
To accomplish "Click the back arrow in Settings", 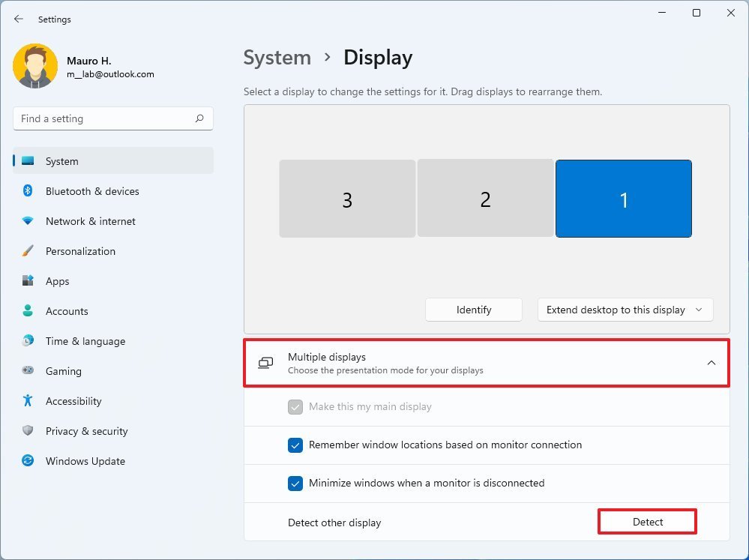I will [x=19, y=19].
